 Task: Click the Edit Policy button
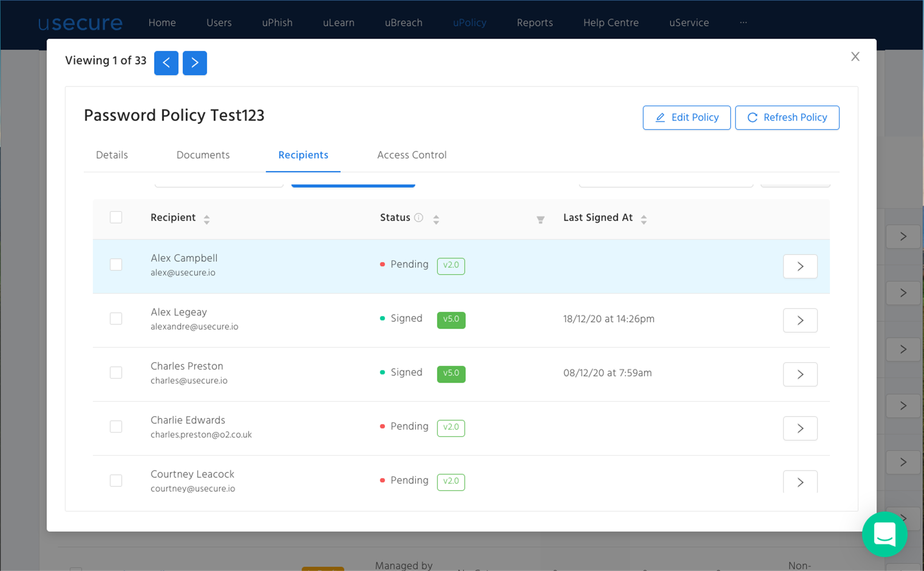coord(686,117)
